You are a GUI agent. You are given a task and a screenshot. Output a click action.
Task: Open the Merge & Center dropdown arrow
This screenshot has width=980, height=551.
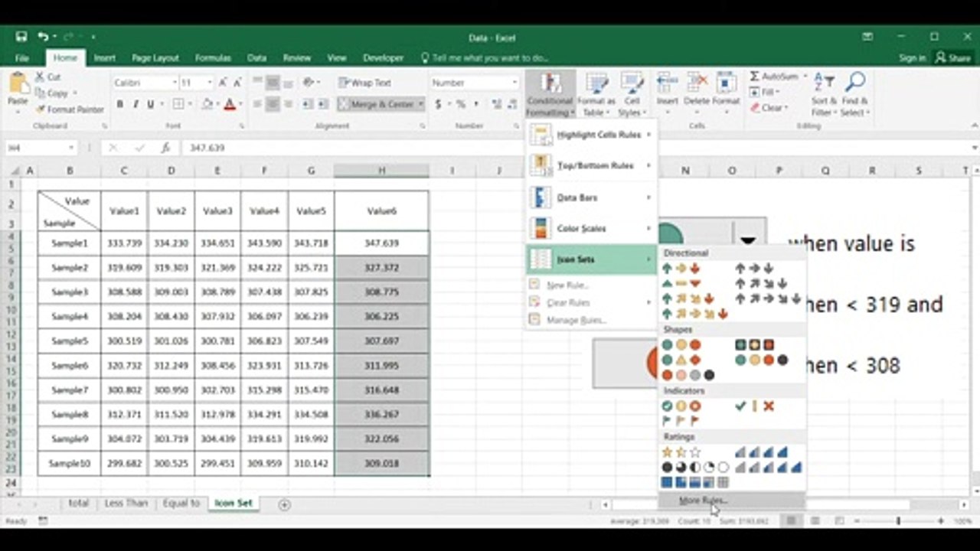421,104
